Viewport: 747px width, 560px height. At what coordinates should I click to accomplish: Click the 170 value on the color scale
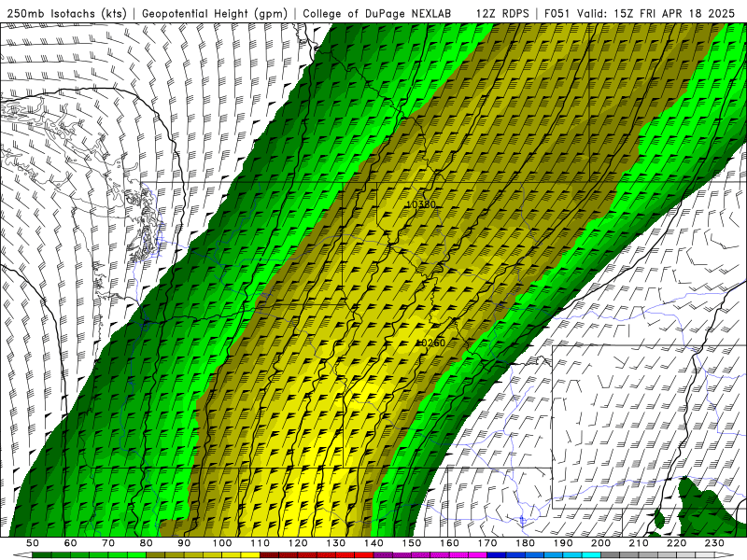487,543
